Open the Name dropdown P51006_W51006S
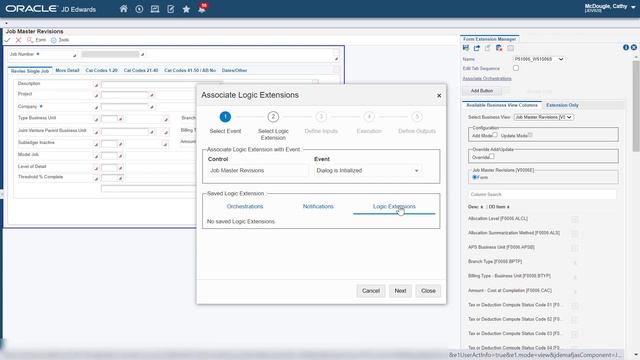This screenshot has width=640, height=360. coord(539,59)
